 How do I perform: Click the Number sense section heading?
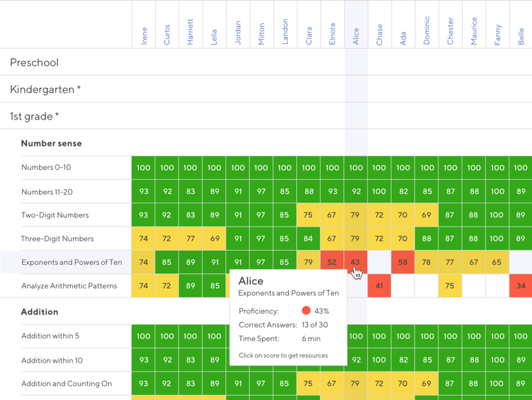(51, 143)
